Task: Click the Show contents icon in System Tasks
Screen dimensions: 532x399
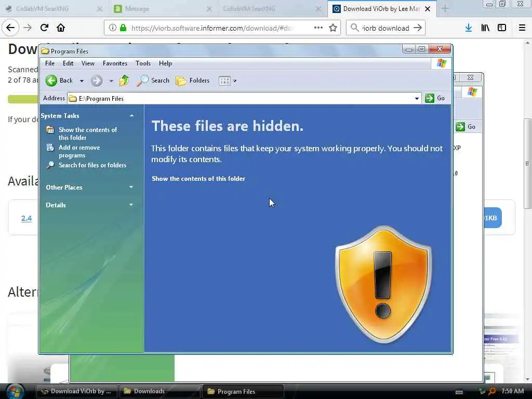Action: pyautogui.click(x=50, y=129)
